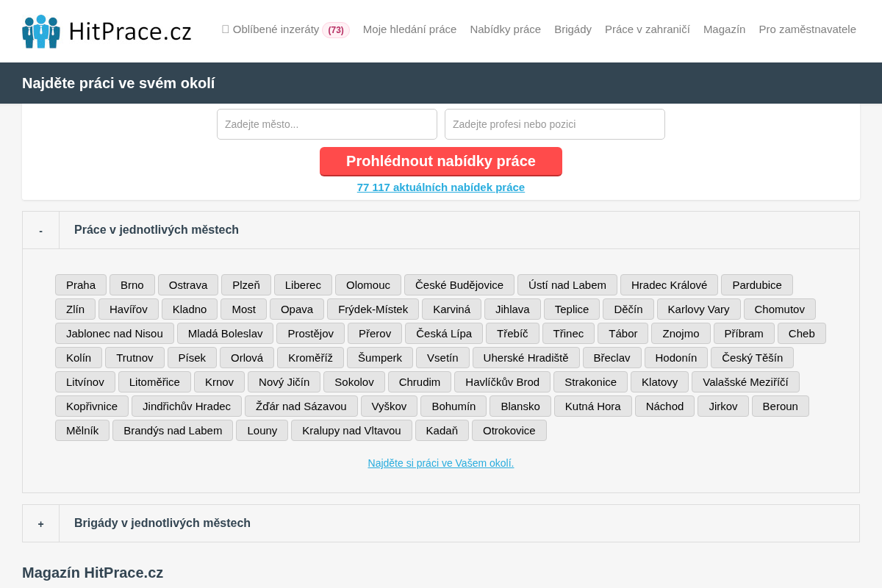Select the Karlovy Vary tag
882x588 pixels.
(699, 309)
